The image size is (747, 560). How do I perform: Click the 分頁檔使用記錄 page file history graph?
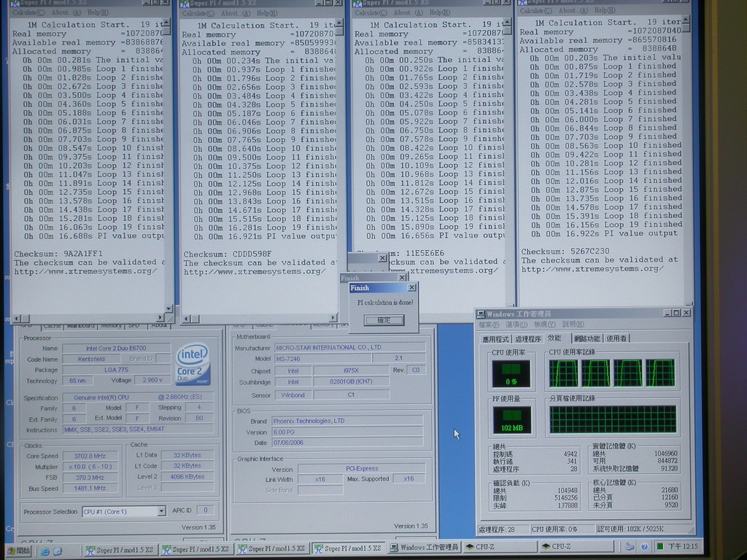click(613, 419)
